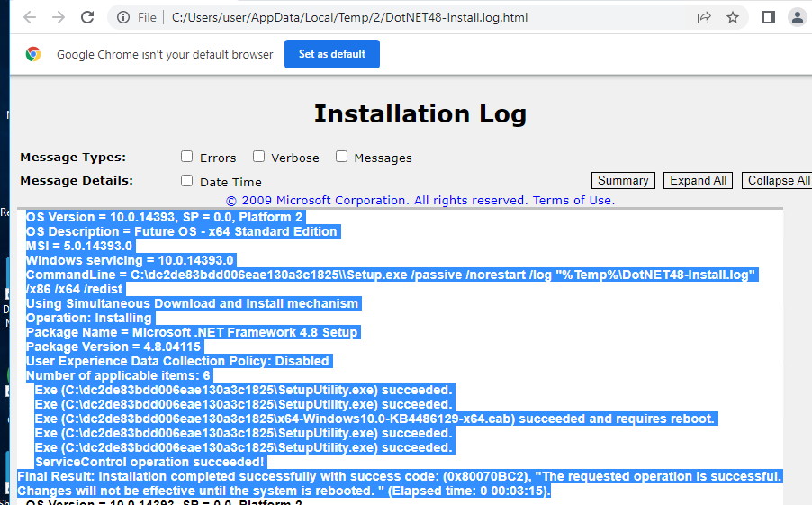Open the browser side panel icon

tap(769, 18)
